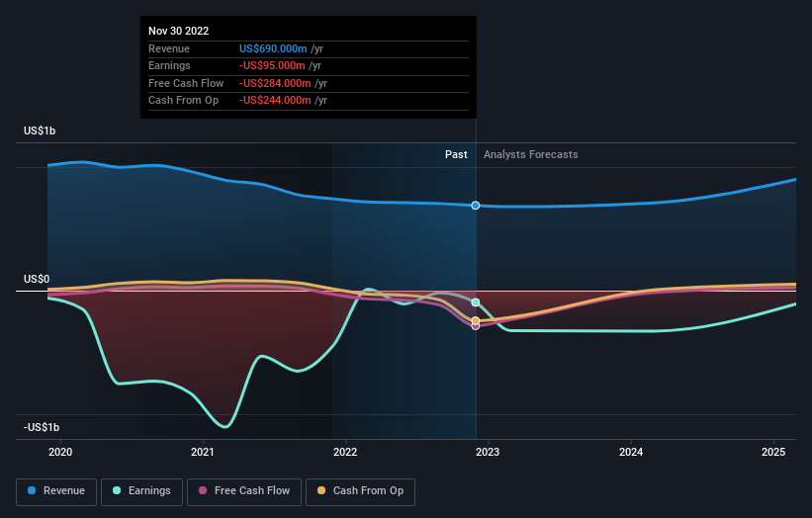Click the teal Earnings data point marker

(476, 302)
